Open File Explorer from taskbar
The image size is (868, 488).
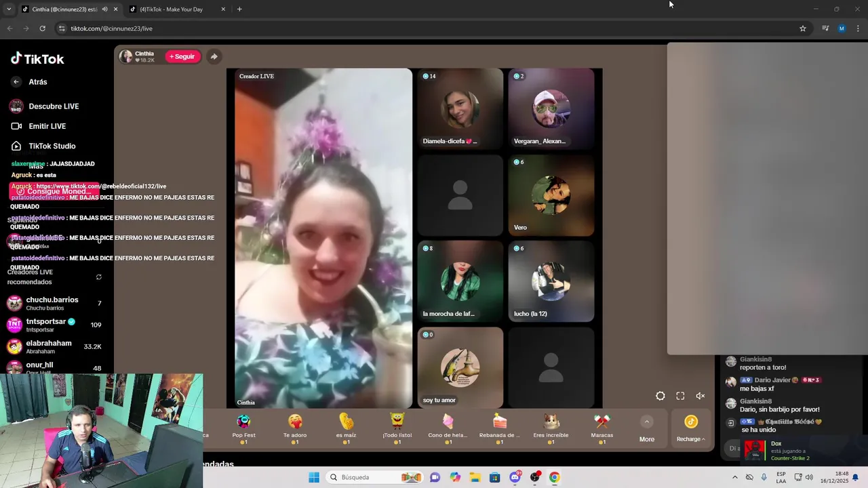pos(475,477)
